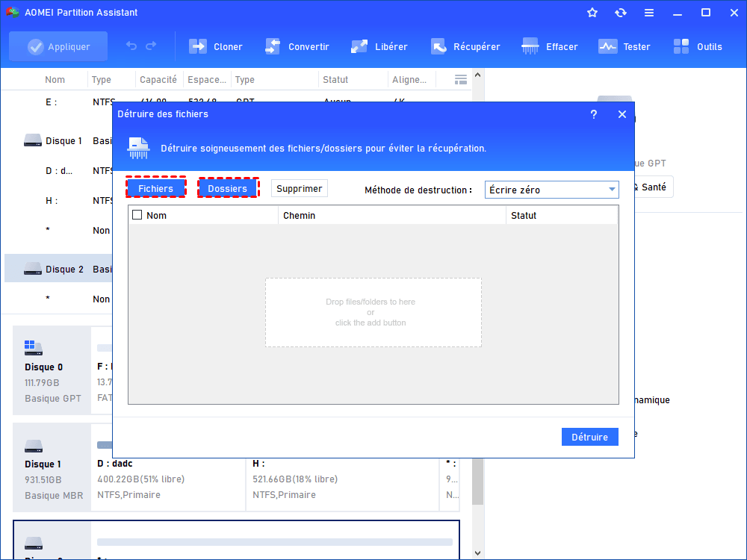Click the Dossiers button to add folders
This screenshot has height=560, width=747.
(228, 188)
